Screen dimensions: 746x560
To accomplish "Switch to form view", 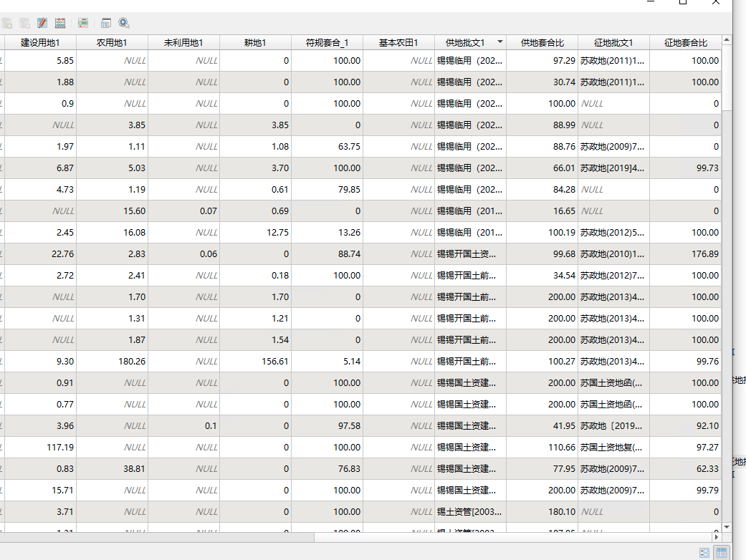I will pos(704,553).
